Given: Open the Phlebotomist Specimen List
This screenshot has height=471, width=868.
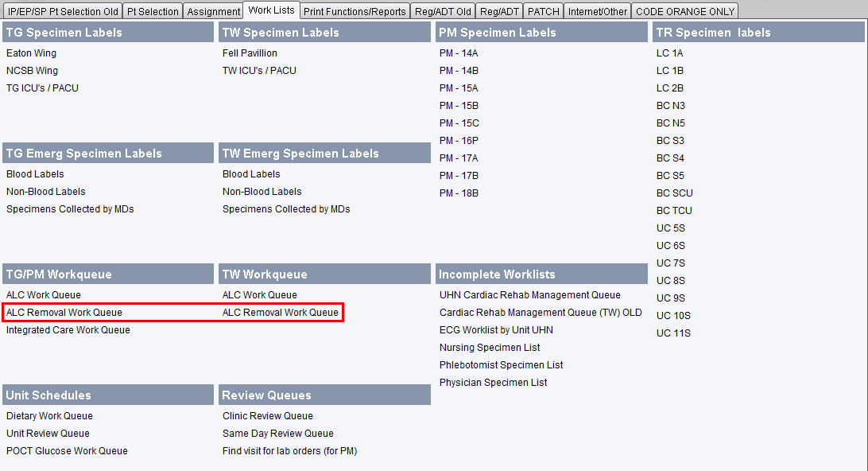Looking at the screenshot, I should point(502,365).
